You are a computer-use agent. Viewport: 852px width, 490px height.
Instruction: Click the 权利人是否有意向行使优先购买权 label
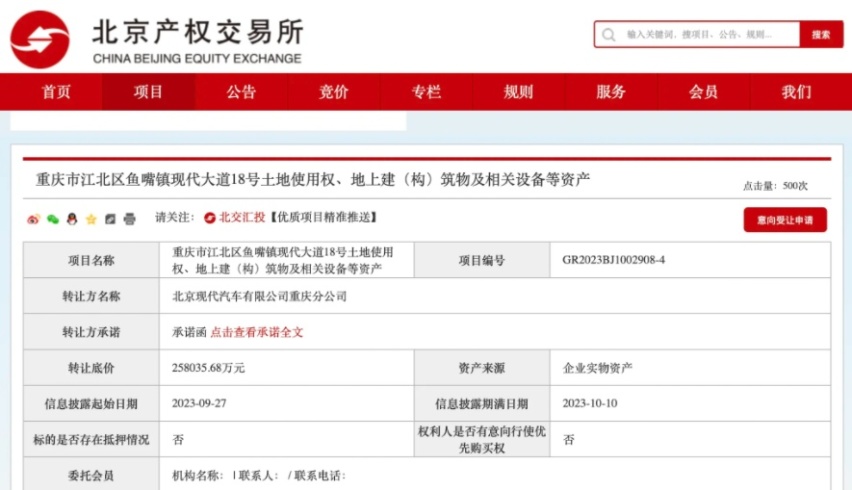[x=482, y=439]
